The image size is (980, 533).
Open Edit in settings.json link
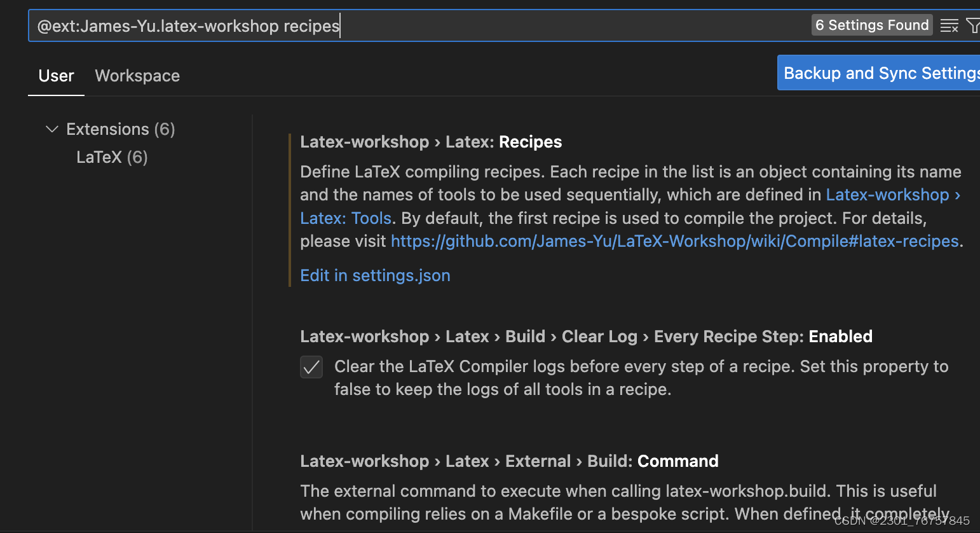click(x=375, y=275)
